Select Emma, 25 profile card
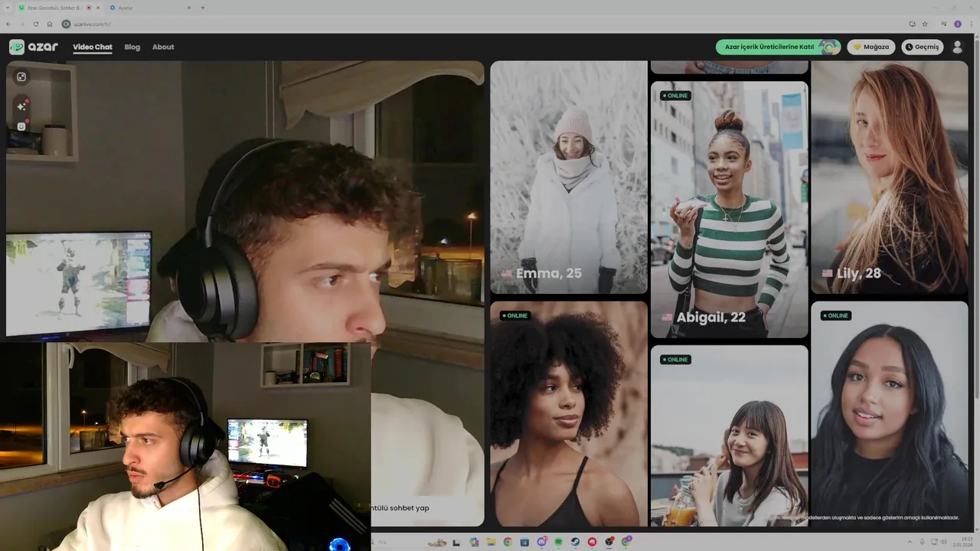Image resolution: width=980 pixels, height=551 pixels. click(569, 178)
